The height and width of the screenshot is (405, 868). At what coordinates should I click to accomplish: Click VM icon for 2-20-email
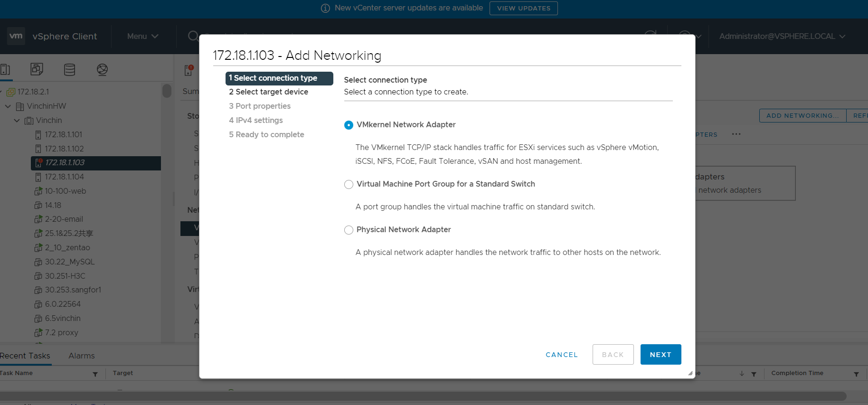tap(38, 219)
